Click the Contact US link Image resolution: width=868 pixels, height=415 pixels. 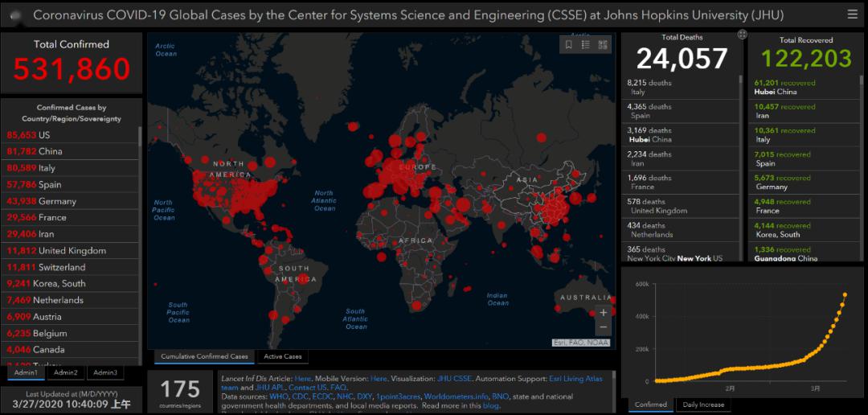(307, 388)
